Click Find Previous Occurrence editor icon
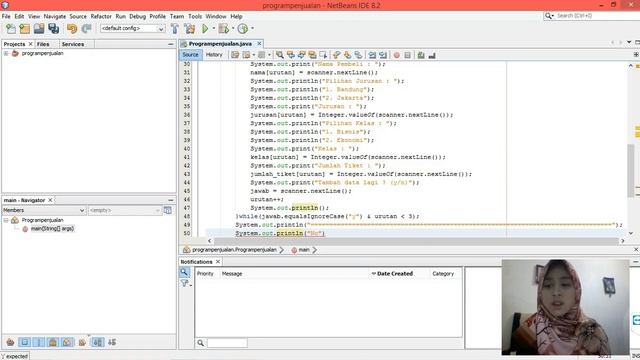 pos(291,55)
